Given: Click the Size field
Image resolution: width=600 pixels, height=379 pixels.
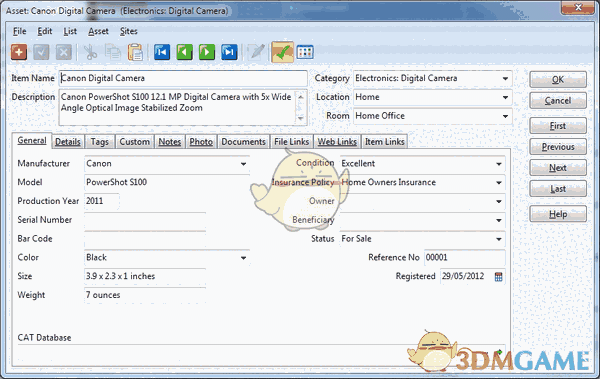Looking at the screenshot, I should [x=145, y=276].
